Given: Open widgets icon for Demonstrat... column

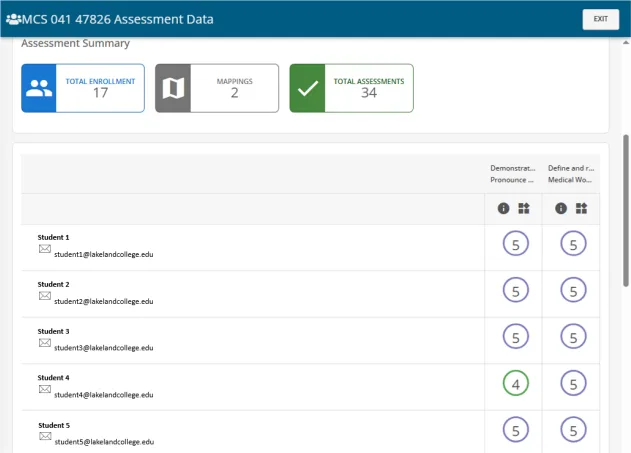Looking at the screenshot, I should tap(524, 208).
